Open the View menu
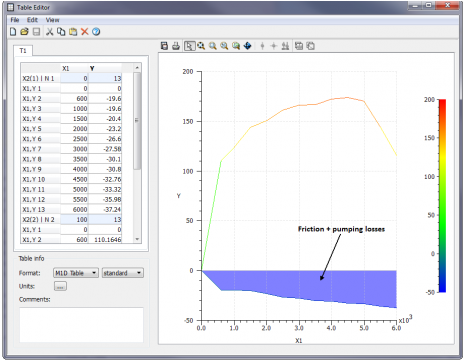This screenshot has height=360, width=463. tap(52, 20)
